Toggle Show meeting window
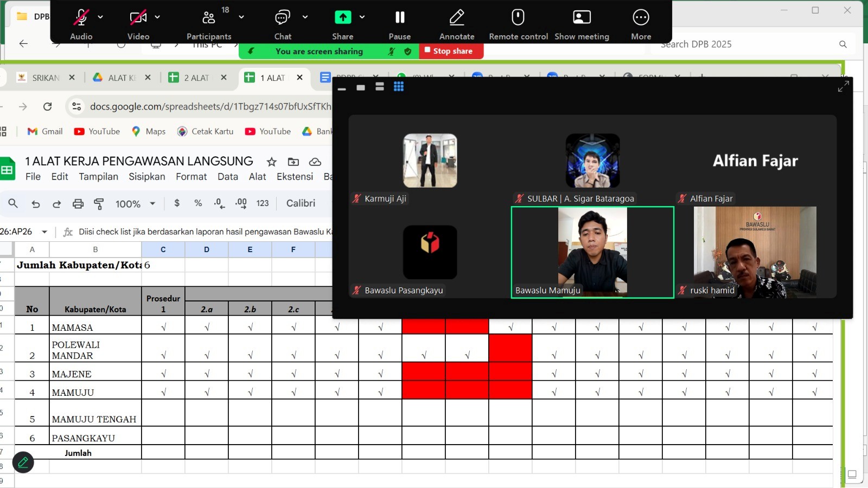 click(x=582, y=18)
